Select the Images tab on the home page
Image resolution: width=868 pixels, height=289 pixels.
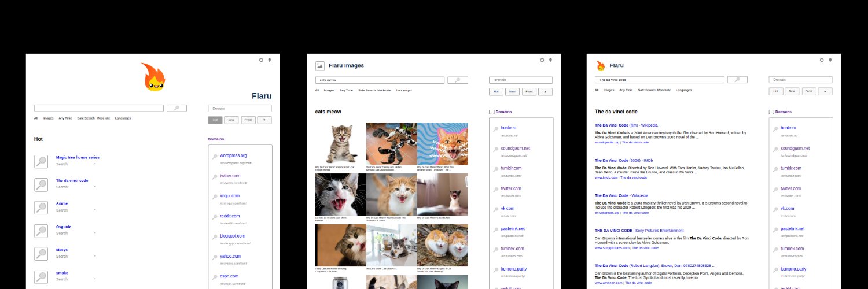[48, 118]
